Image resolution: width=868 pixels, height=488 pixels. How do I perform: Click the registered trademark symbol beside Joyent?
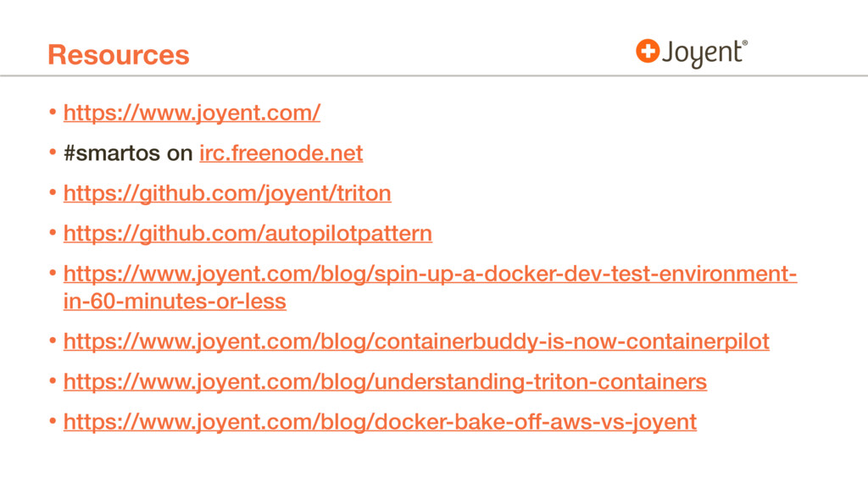(744, 42)
